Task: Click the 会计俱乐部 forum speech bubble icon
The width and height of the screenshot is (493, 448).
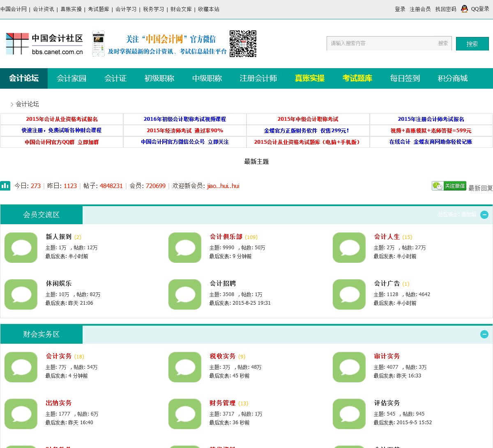Action: coord(185,248)
